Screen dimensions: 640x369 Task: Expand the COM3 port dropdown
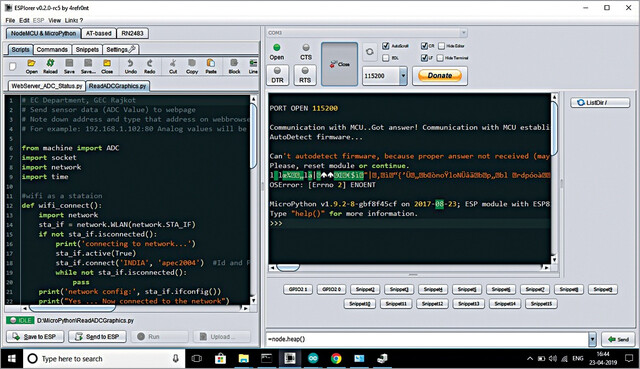pos(463,33)
